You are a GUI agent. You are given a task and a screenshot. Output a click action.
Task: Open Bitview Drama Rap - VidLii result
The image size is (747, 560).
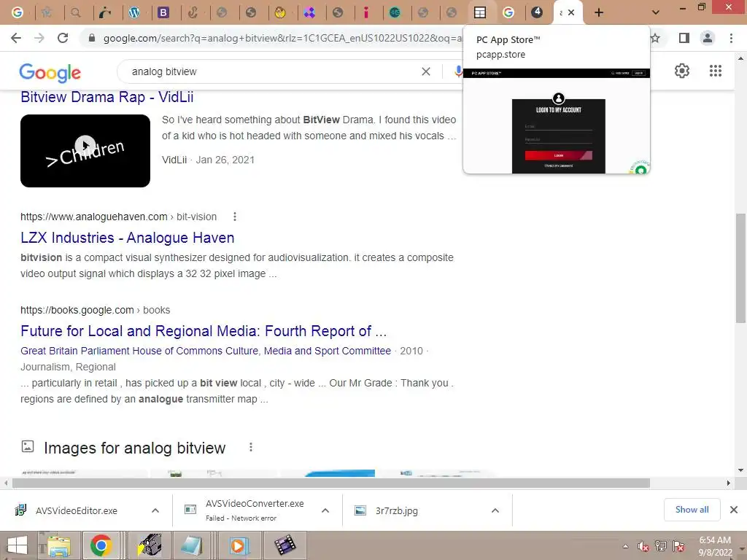(x=107, y=97)
